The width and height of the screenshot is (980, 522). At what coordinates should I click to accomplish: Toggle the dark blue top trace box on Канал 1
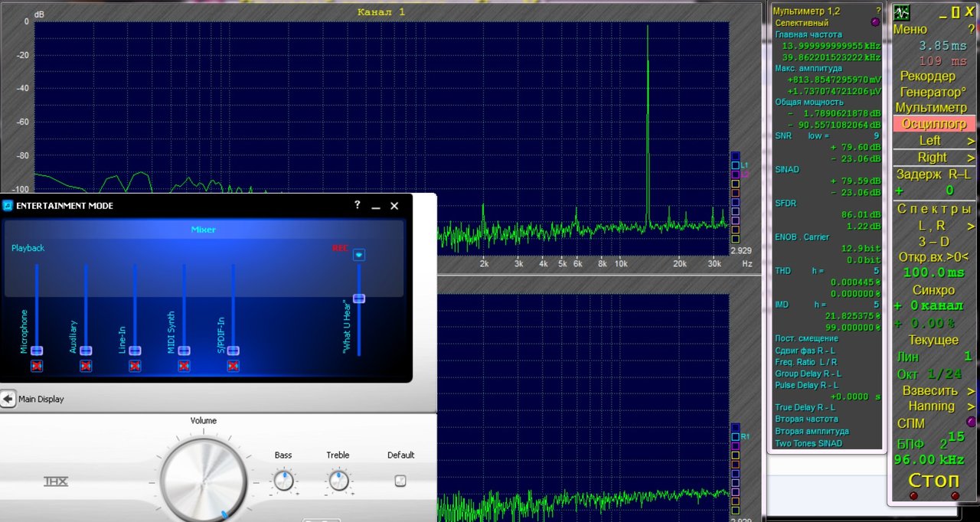tap(736, 156)
